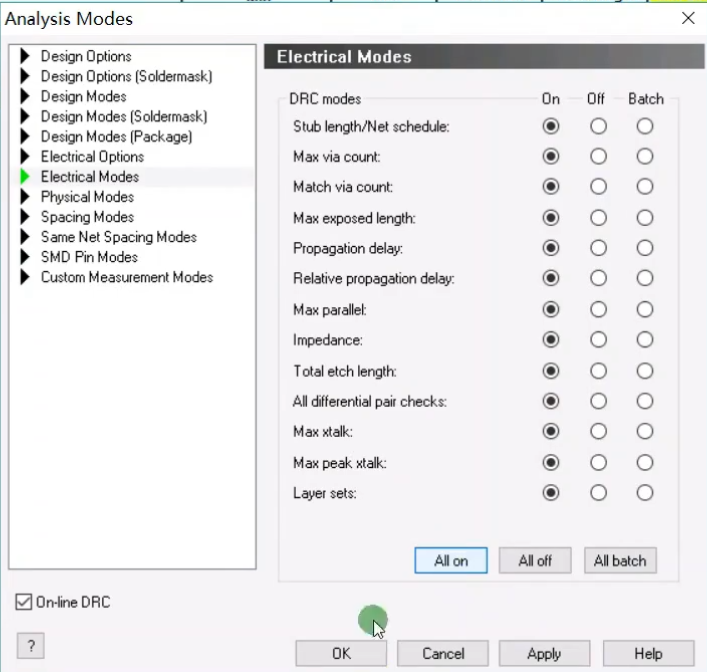Turn Relative propagation delay Off

598,278
